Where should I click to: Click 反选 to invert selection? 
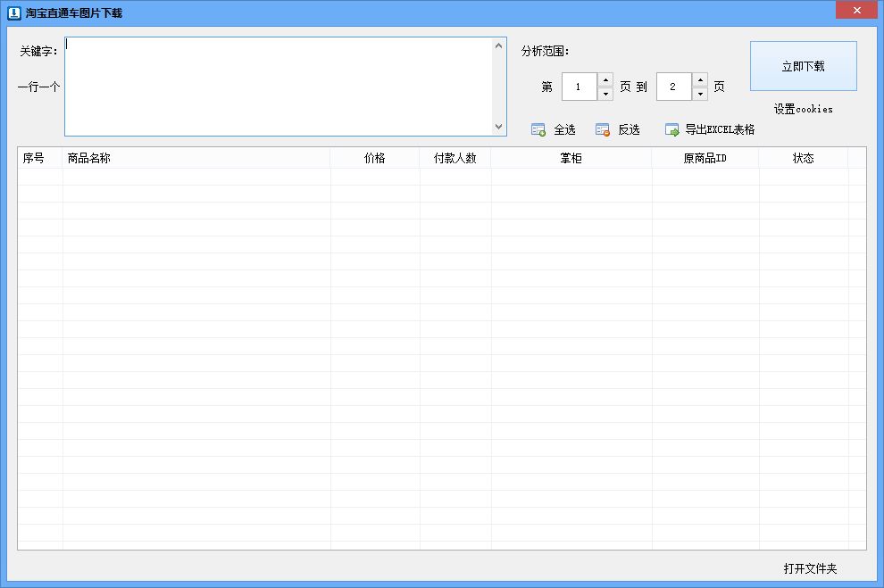(629, 130)
